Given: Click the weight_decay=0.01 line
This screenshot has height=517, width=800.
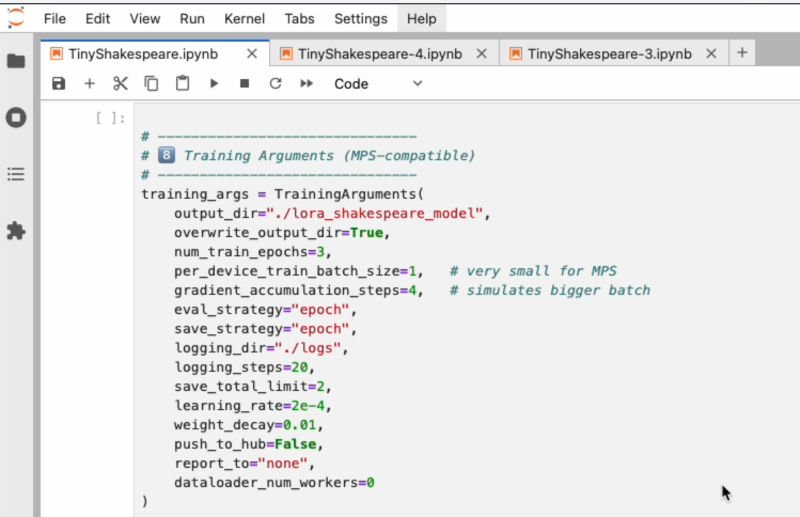Looking at the screenshot, I should click(249, 425).
